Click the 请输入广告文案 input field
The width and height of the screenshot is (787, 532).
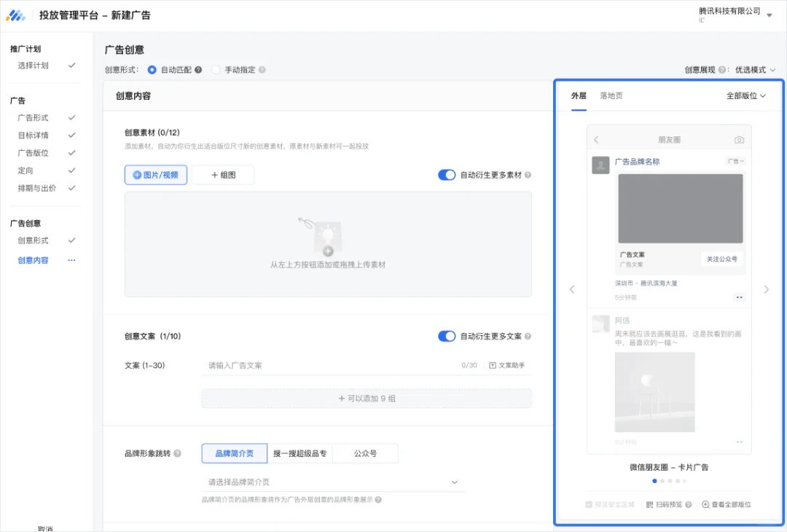[328, 365]
